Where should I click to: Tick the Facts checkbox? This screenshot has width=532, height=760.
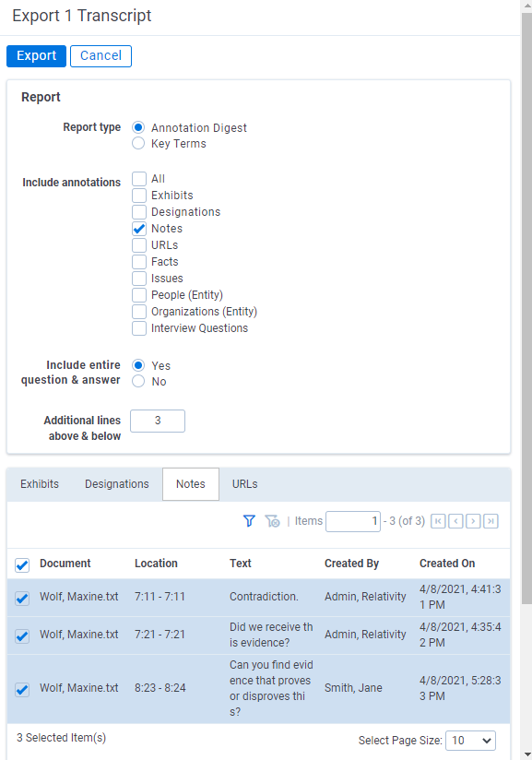pos(139,262)
